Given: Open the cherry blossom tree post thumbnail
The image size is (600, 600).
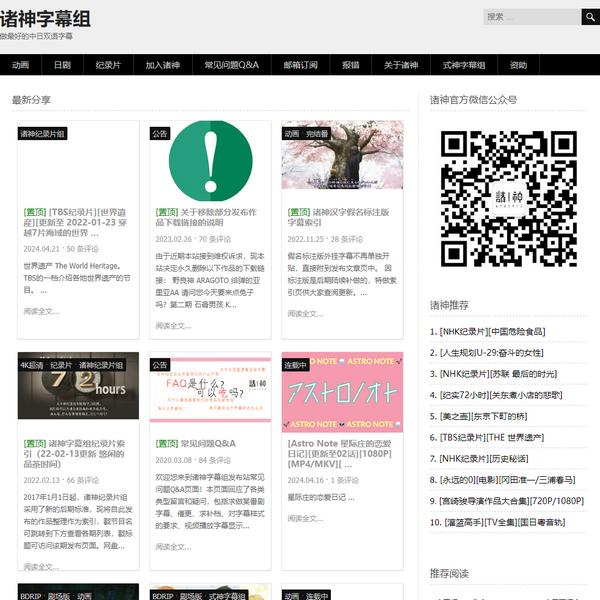Looking at the screenshot, I should click(342, 158).
